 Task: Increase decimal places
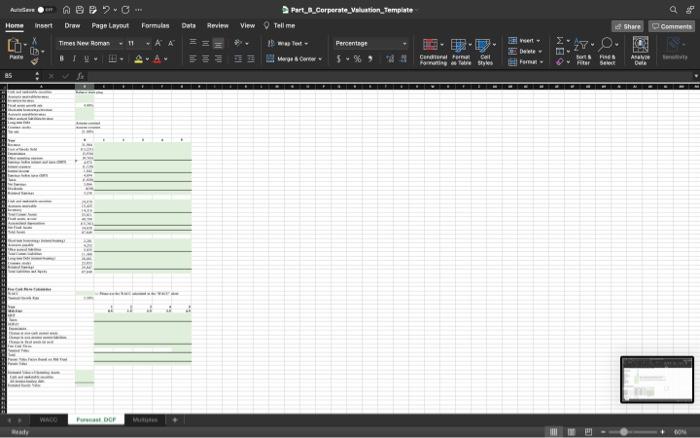(x=390, y=59)
